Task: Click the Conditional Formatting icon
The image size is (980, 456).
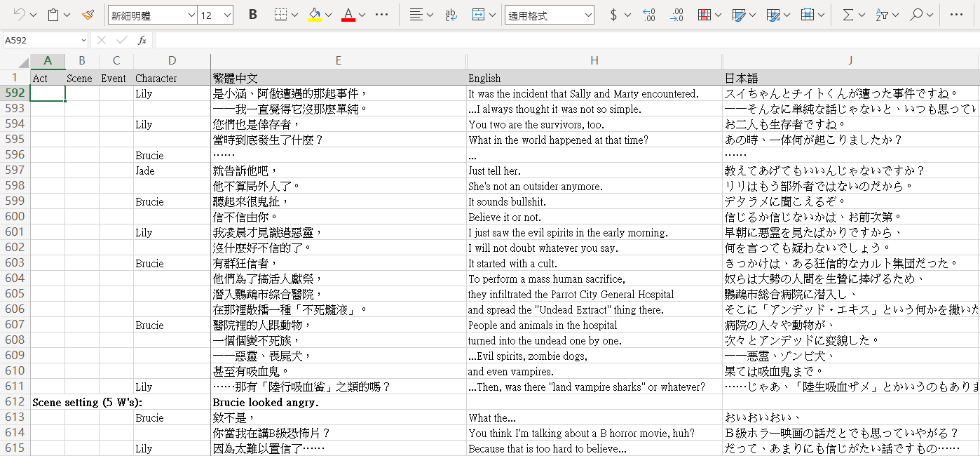Action: pyautogui.click(x=705, y=15)
